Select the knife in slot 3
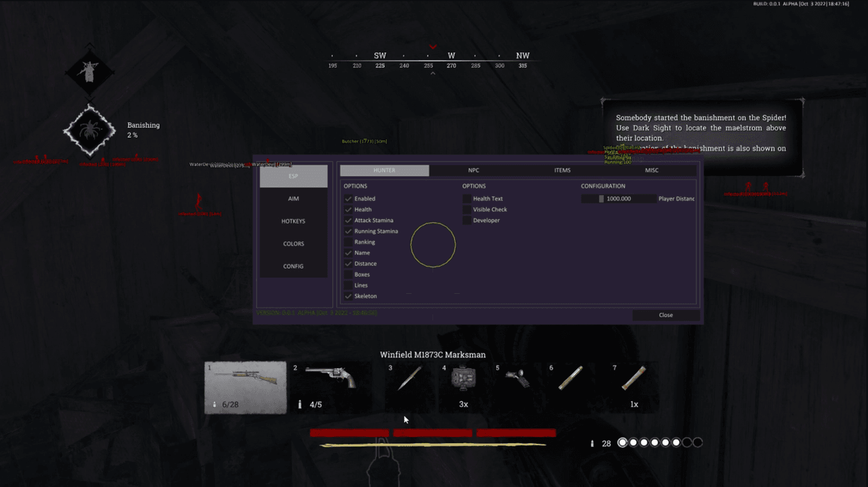 (409, 387)
